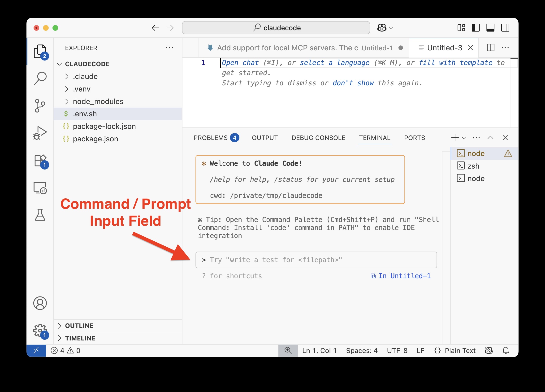Switch to the DEBUG CONSOLE tab

[x=318, y=138]
